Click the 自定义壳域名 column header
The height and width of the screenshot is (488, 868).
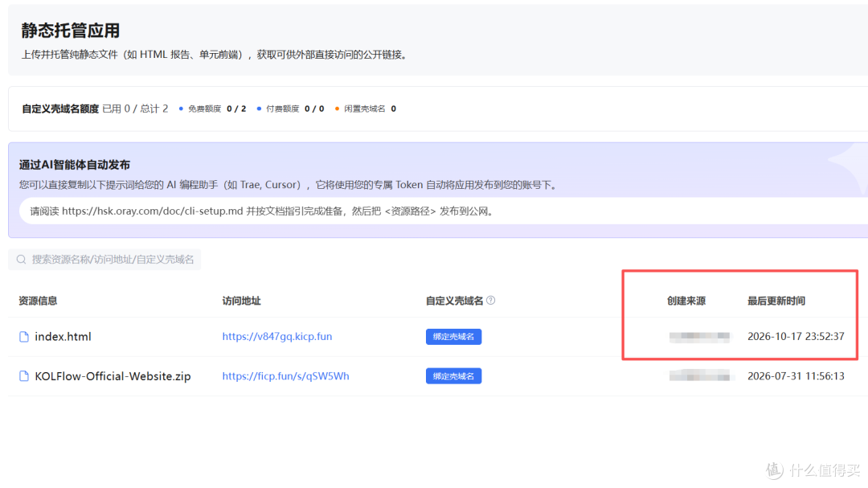[x=454, y=301]
